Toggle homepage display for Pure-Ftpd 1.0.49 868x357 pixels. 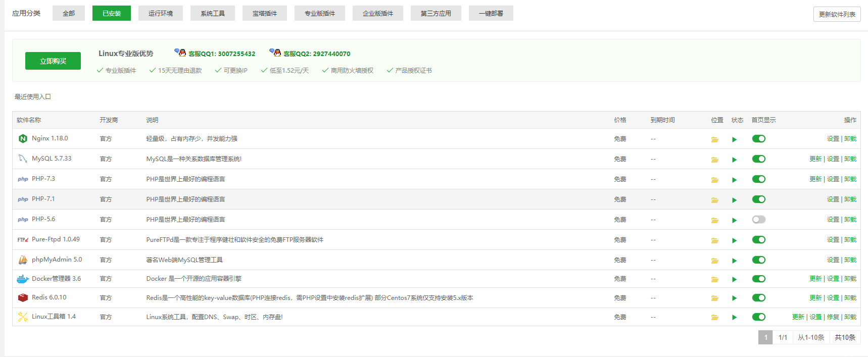[759, 239]
